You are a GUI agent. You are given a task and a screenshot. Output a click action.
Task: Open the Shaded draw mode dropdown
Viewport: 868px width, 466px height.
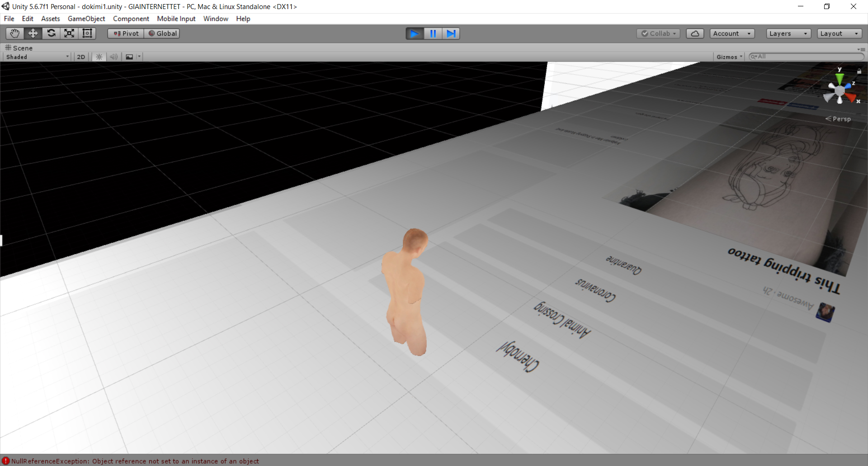coord(38,57)
